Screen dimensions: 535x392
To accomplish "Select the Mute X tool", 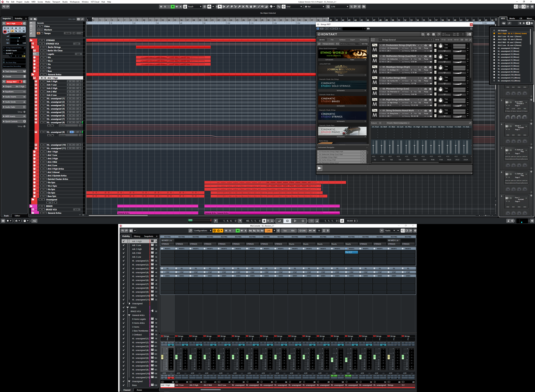I will [243, 7].
